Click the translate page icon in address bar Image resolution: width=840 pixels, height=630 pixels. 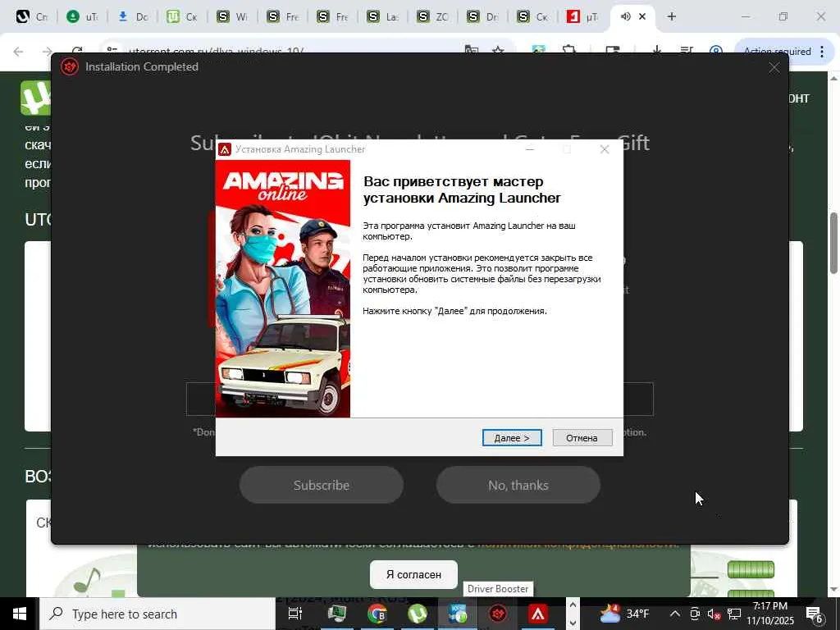click(472, 52)
